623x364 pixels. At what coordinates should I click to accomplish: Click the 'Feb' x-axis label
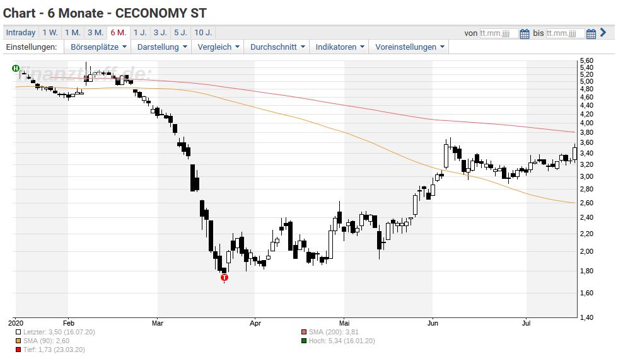click(68, 323)
